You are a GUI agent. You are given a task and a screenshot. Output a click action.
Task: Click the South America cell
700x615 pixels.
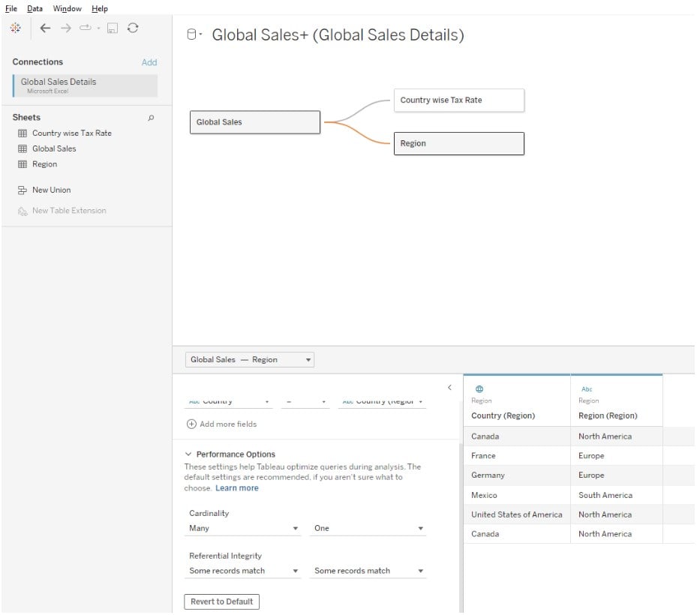pyautogui.click(x=618, y=496)
